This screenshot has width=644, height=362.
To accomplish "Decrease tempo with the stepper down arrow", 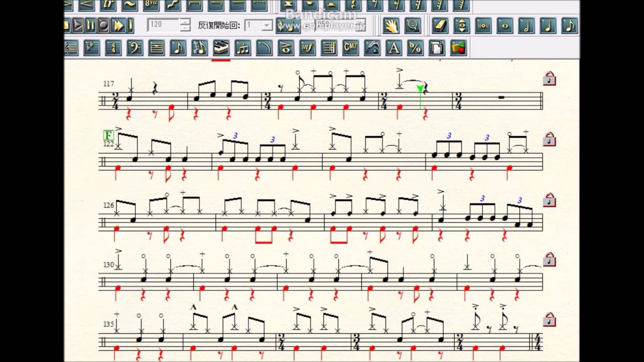I will [x=185, y=28].
